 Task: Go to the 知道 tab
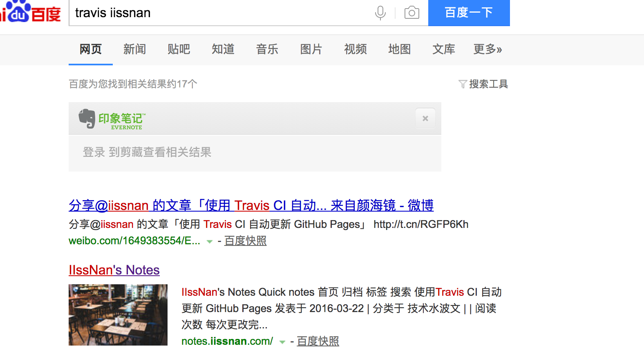(223, 49)
